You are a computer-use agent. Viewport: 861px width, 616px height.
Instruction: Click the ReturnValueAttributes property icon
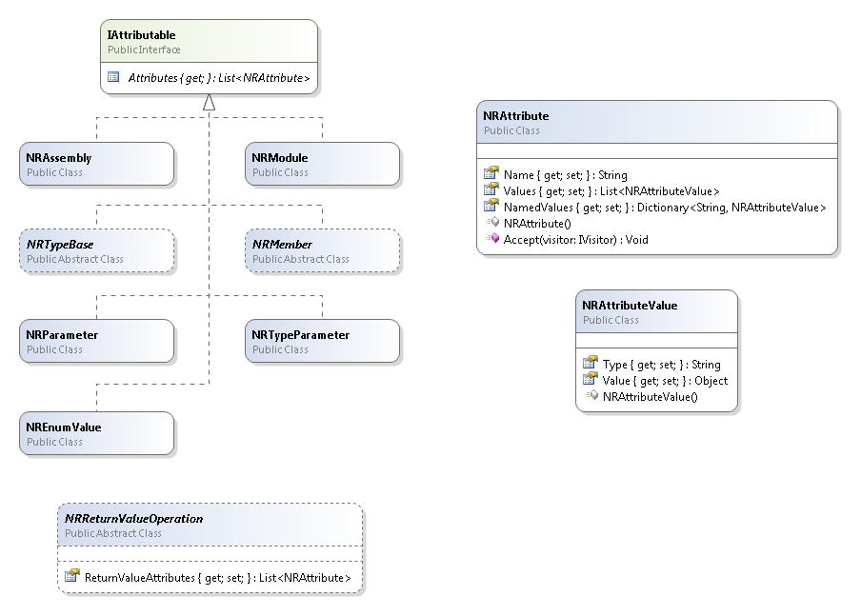(71, 577)
